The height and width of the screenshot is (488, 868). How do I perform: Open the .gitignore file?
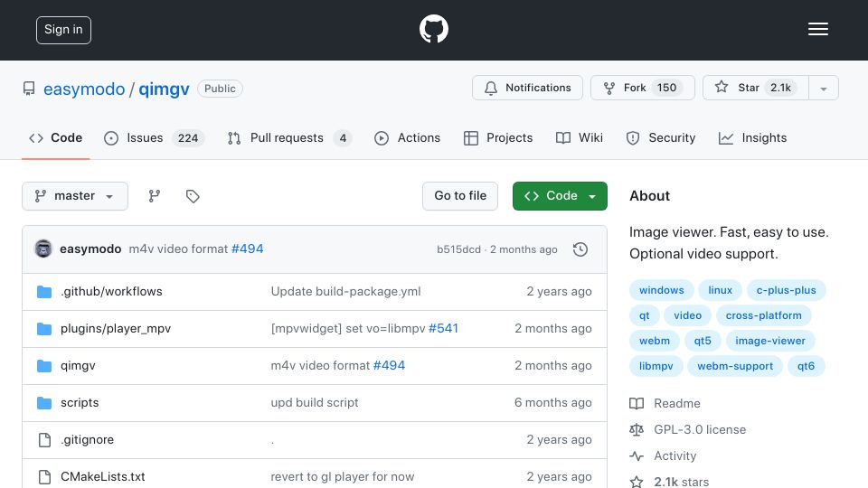coord(88,440)
